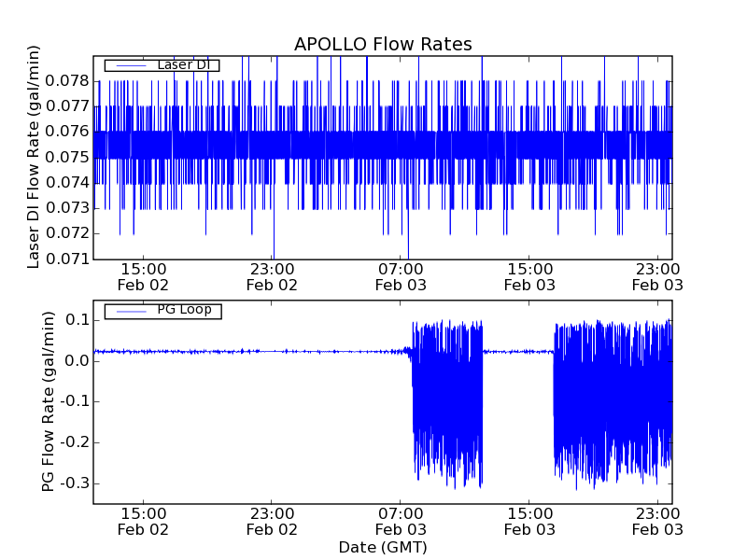The height and width of the screenshot is (560, 747).
Task: Click "07:00 Feb 03" under PG Loop plot
Action: [x=401, y=522]
